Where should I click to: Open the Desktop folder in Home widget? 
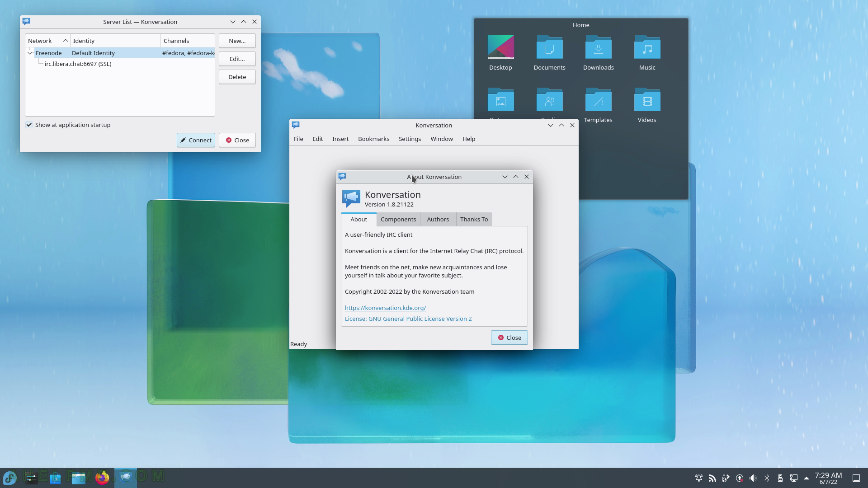(500, 53)
